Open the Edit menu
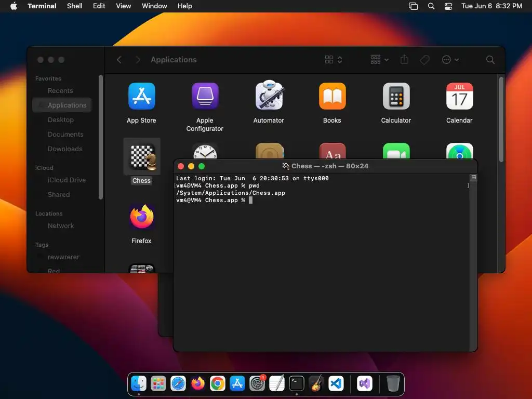 click(x=99, y=6)
